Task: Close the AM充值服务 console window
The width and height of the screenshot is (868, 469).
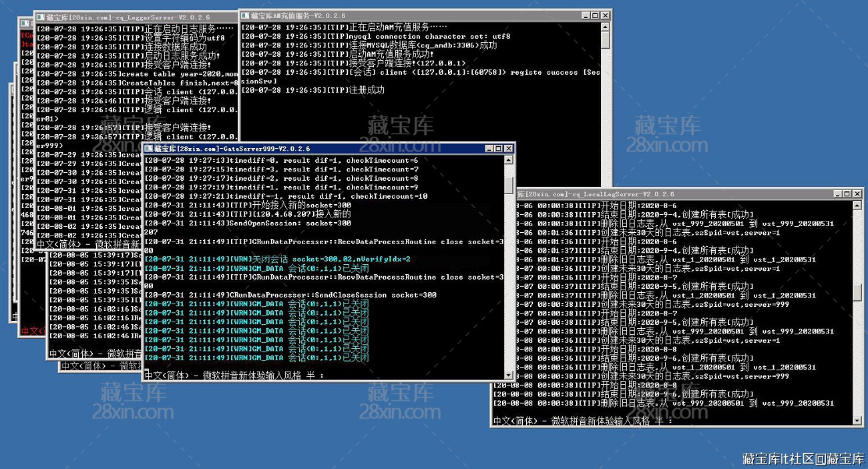Action: (x=604, y=15)
